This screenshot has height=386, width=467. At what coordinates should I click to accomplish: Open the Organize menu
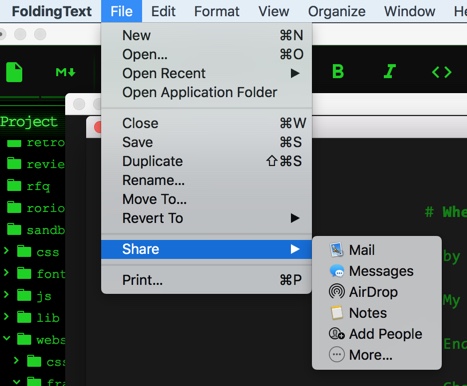click(x=337, y=11)
